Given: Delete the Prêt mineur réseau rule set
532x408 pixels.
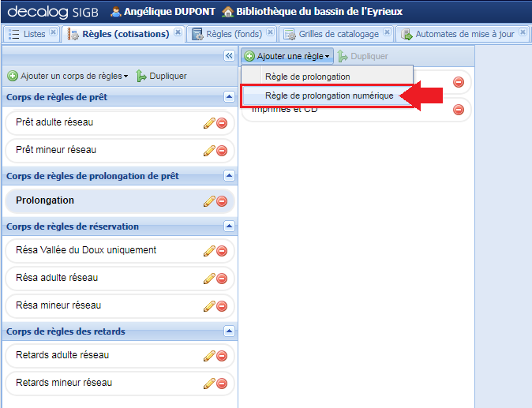Looking at the screenshot, I should point(222,151).
